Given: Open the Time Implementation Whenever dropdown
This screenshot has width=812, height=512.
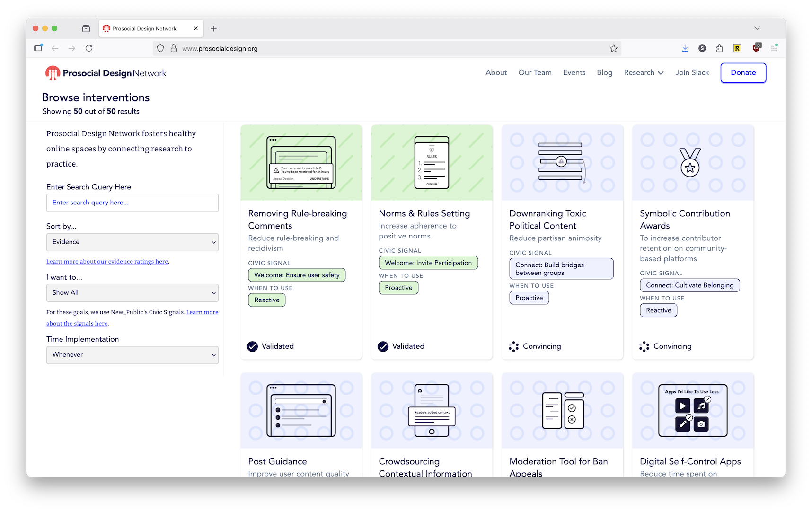Looking at the screenshot, I should (132, 355).
